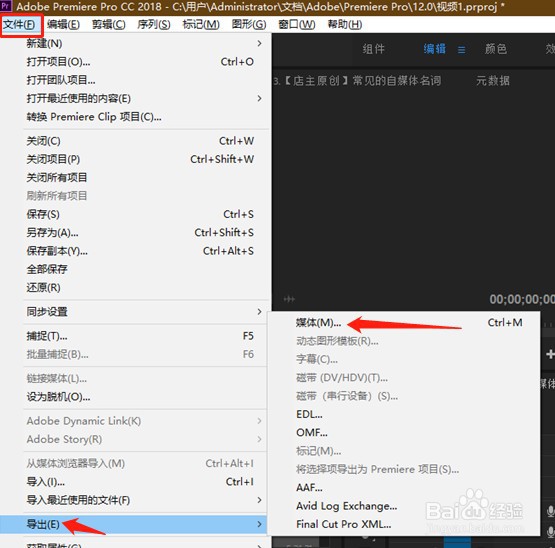Image resolution: width=555 pixels, height=548 pixels.
Task: Select OMF... export option
Action: [404, 433]
